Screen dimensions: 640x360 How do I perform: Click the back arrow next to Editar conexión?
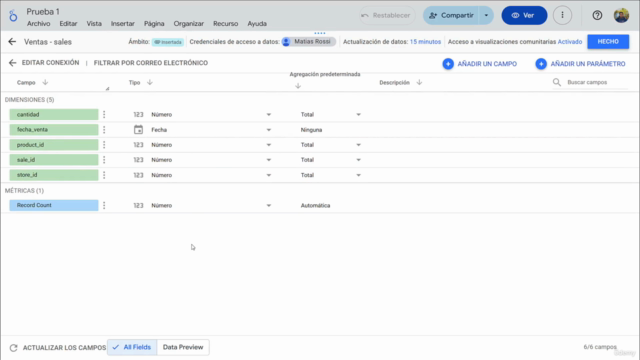(13, 63)
